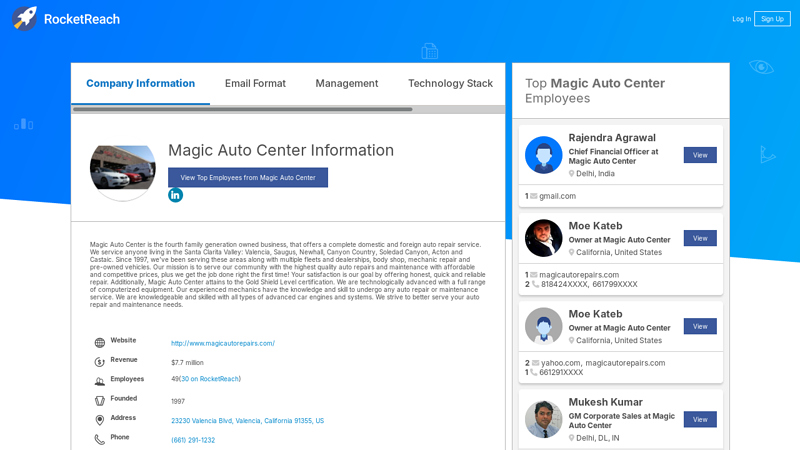The width and height of the screenshot is (800, 450).
Task: Click Chief Financial Officer at Magic Auto Center
Action: click(613, 156)
